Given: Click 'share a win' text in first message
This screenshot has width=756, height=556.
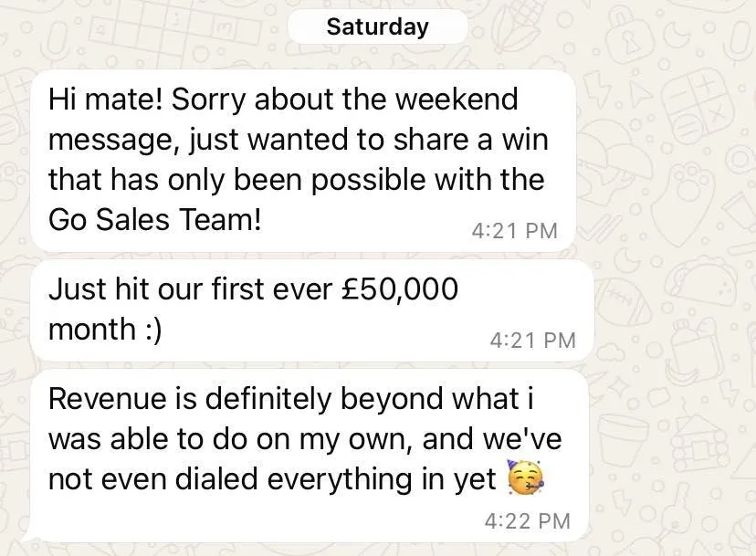Looking at the screenshot, I should 470,140.
